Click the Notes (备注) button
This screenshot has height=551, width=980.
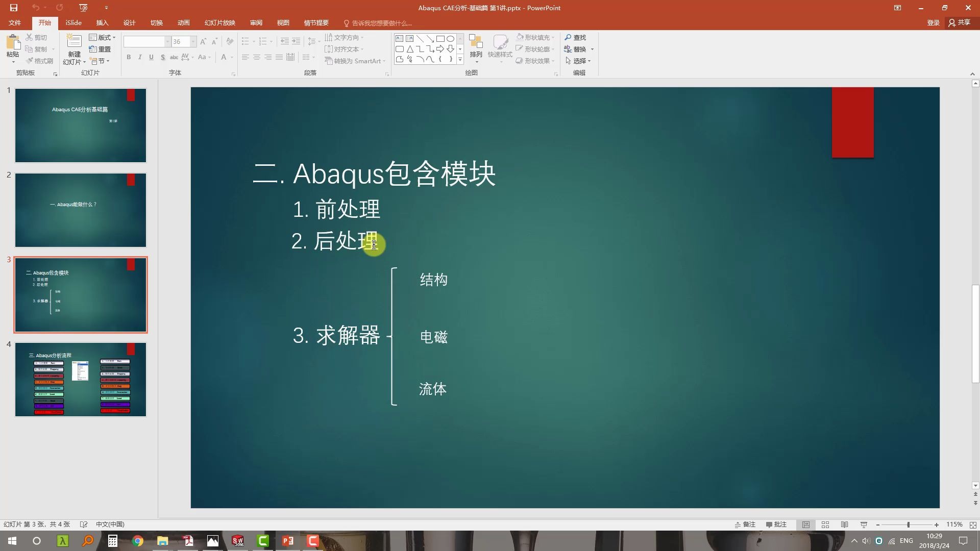745,524
